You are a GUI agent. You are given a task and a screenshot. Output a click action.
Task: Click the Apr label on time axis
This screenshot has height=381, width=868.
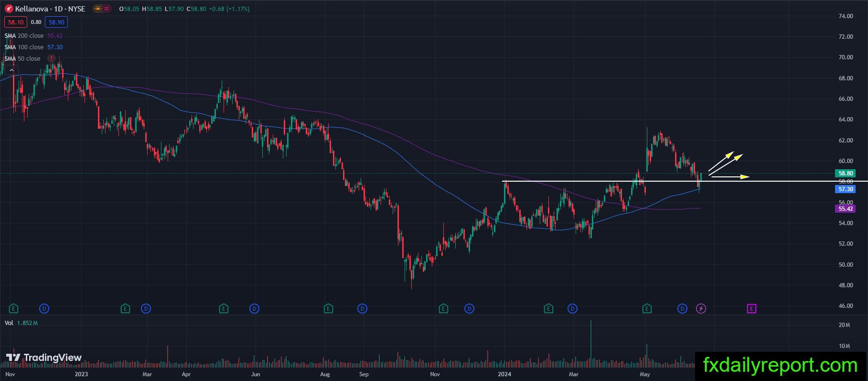pyautogui.click(x=186, y=374)
